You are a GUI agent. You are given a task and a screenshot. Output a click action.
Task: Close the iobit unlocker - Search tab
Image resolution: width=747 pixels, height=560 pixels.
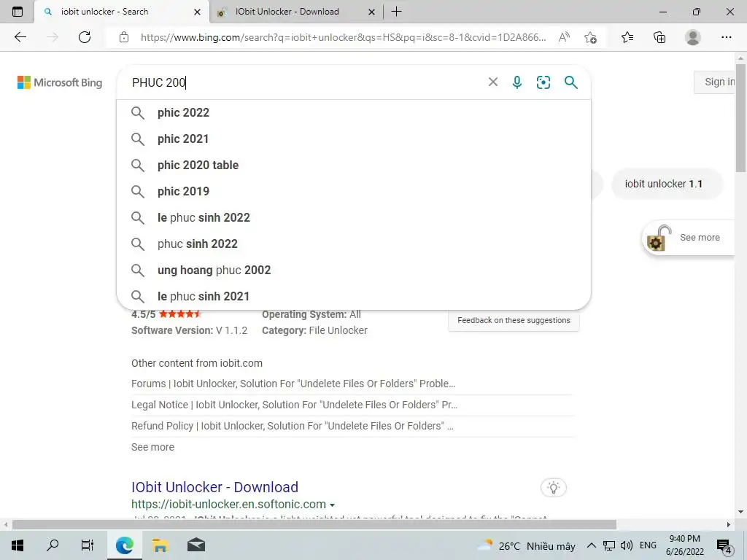tap(197, 12)
